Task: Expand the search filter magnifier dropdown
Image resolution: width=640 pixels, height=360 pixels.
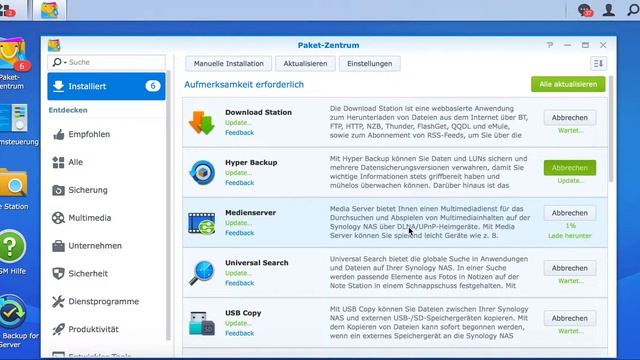Action: point(59,62)
